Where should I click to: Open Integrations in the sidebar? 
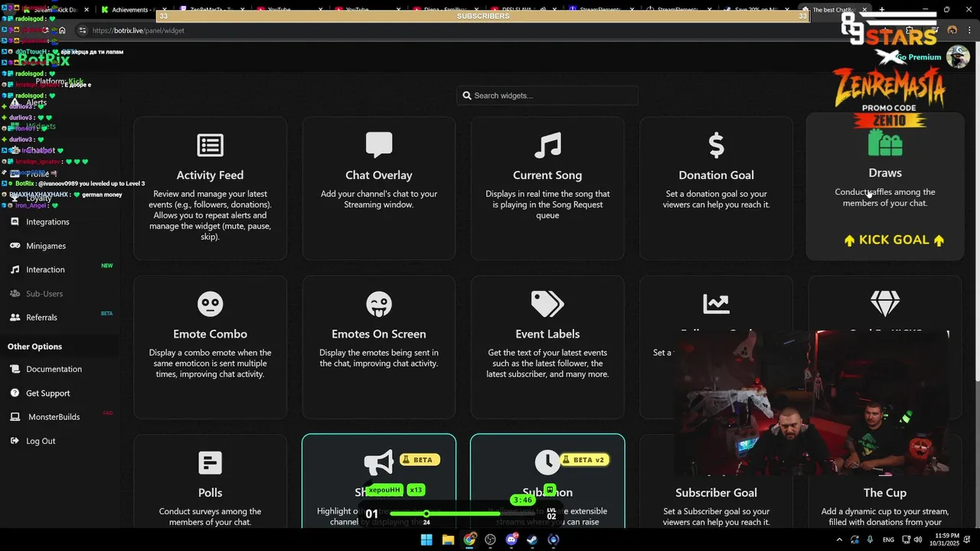pyautogui.click(x=47, y=222)
